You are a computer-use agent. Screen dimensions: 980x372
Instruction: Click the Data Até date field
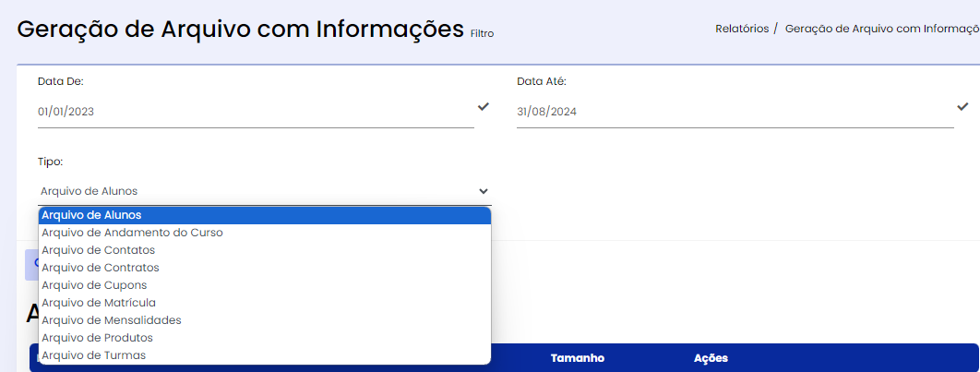pyautogui.click(x=735, y=112)
